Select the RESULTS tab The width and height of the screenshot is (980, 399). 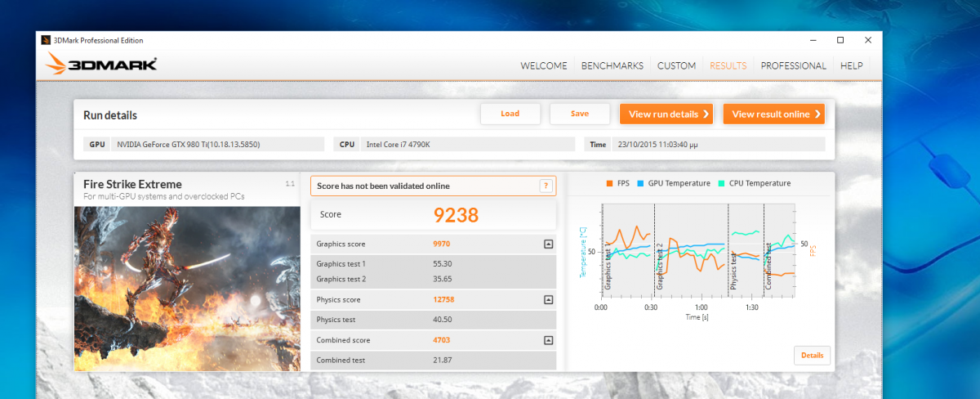point(728,65)
